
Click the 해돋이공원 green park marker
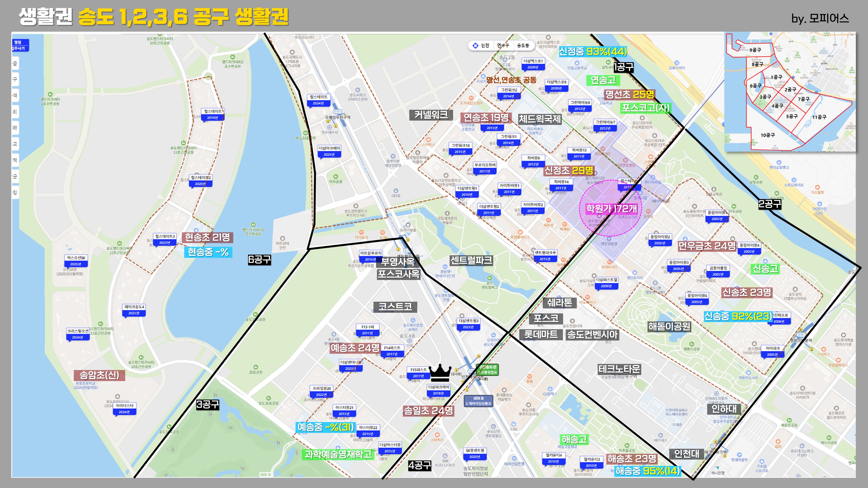(691, 344)
